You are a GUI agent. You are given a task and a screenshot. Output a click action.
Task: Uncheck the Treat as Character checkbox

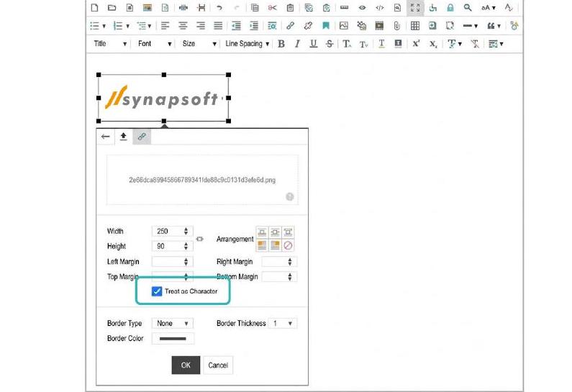[x=157, y=291]
